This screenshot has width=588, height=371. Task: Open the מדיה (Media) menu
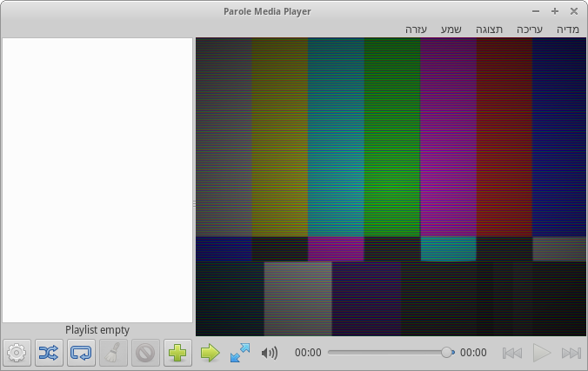coord(568,30)
